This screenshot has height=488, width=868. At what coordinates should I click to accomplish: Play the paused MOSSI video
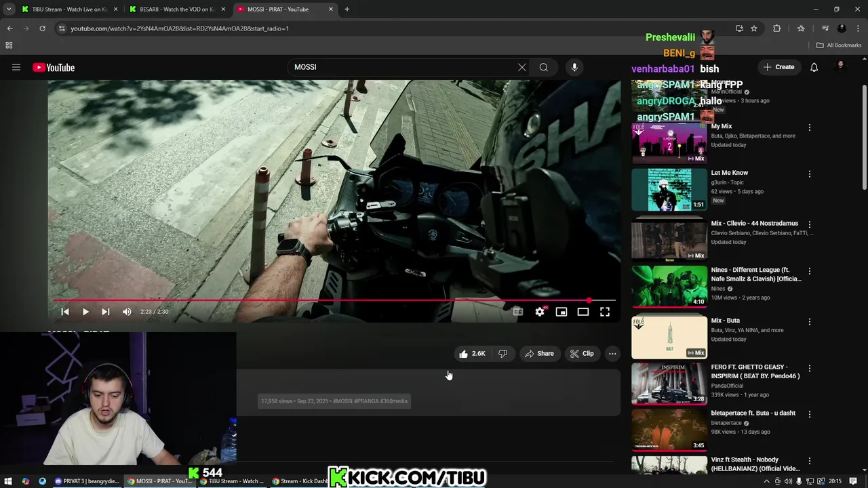click(85, 312)
